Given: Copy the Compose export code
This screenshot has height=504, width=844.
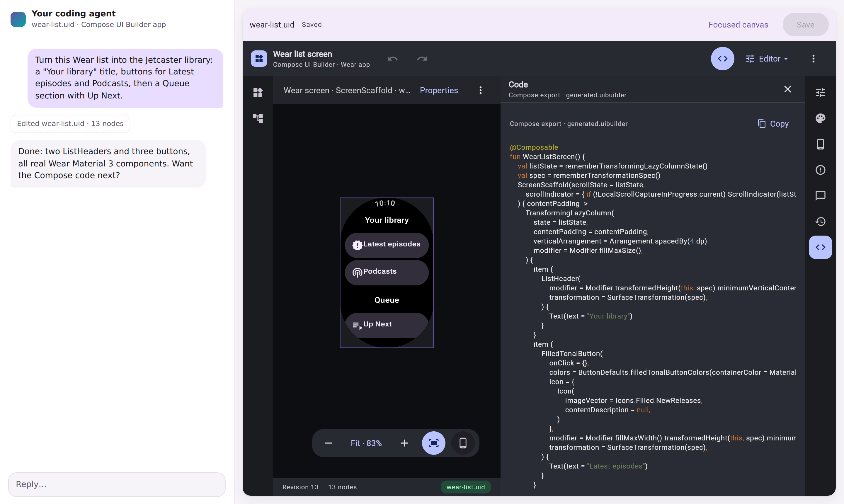Looking at the screenshot, I should (773, 124).
